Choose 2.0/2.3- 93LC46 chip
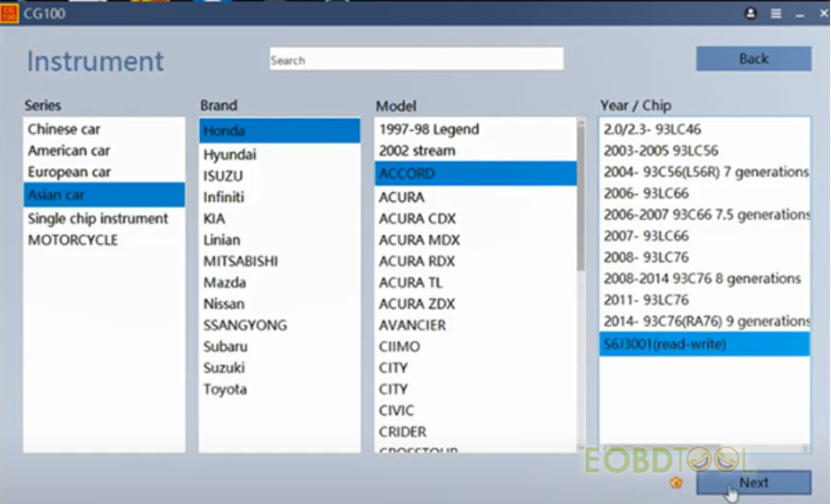The width and height of the screenshot is (831, 504). 705,129
